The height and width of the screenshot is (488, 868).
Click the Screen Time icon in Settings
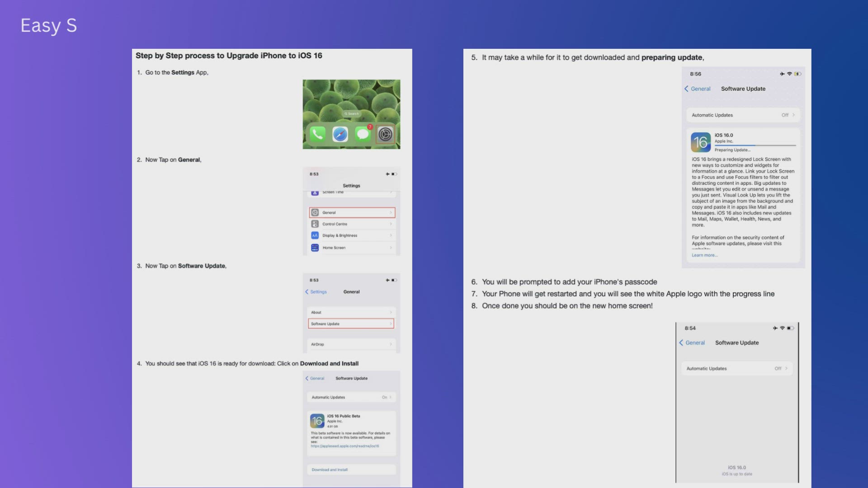click(x=315, y=193)
